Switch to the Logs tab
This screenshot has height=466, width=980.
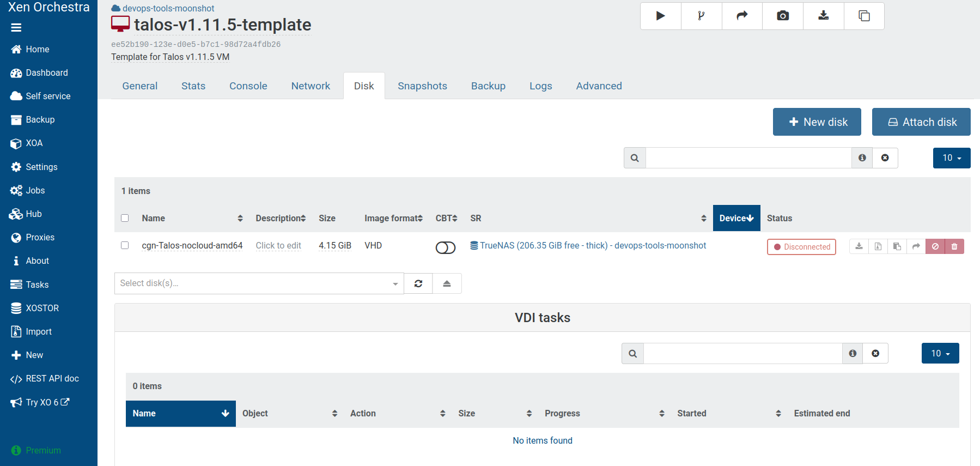tap(541, 86)
